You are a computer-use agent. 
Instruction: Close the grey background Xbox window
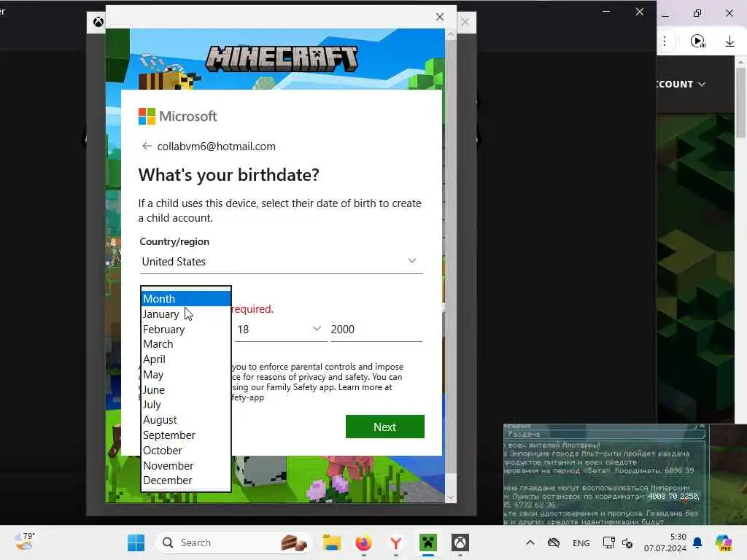coord(465,22)
